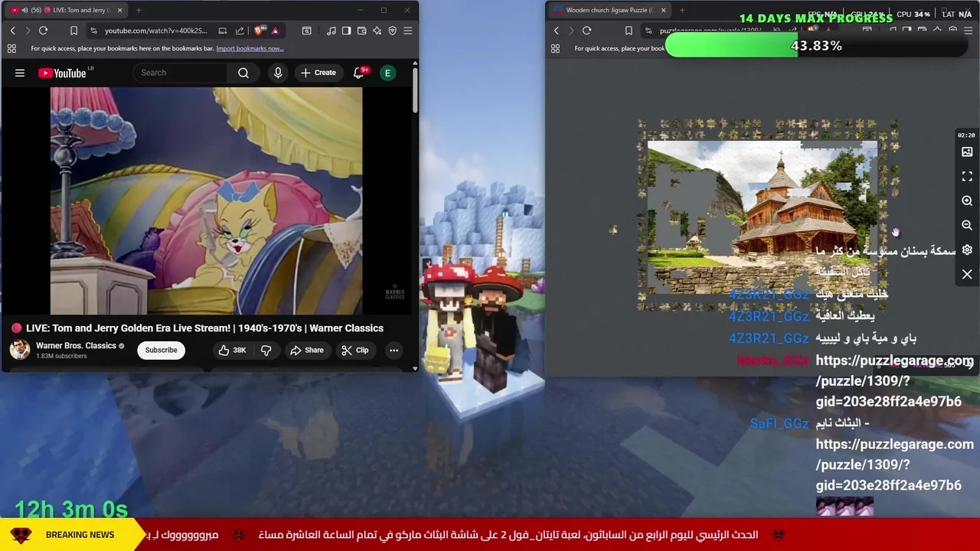The image size is (980, 551).
Task: Click the Import bookmarks now link
Action: pos(250,48)
